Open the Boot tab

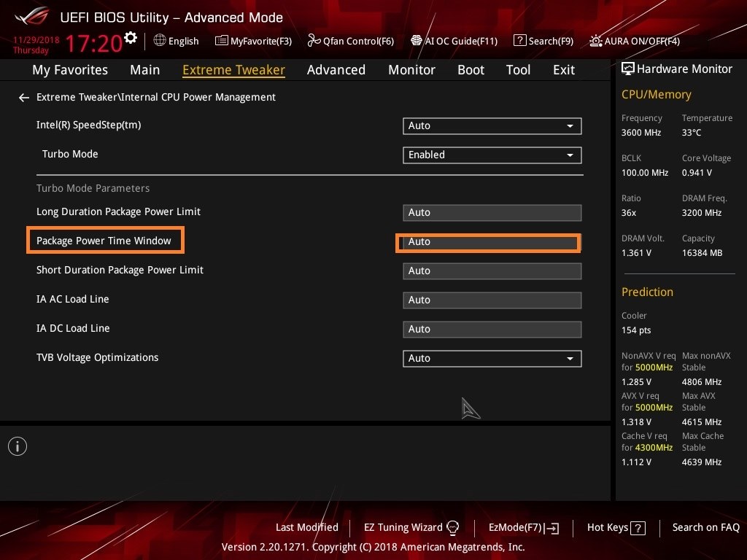[471, 70]
